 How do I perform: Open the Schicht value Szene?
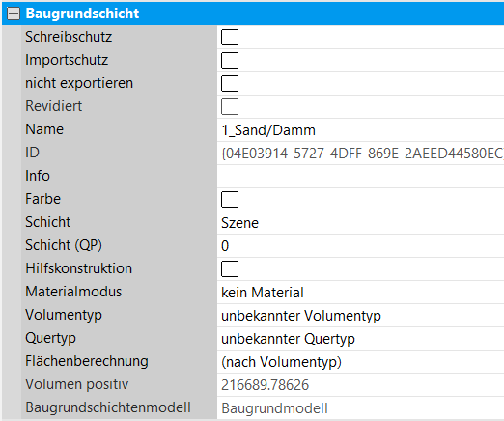click(x=360, y=223)
